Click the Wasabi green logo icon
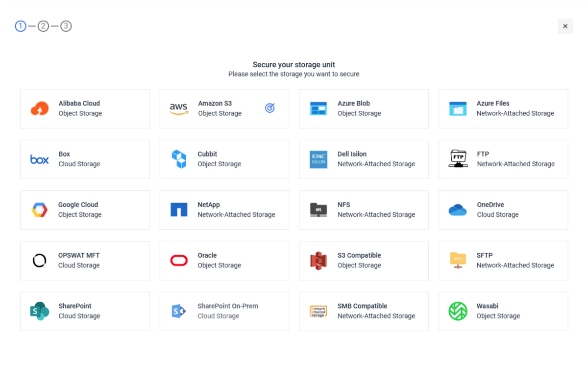 pos(458,311)
